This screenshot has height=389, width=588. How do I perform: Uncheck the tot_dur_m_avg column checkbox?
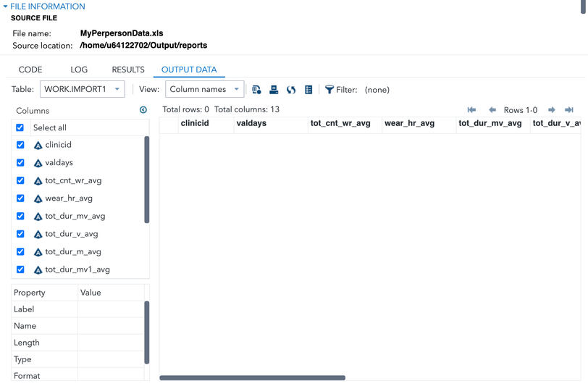click(x=20, y=251)
